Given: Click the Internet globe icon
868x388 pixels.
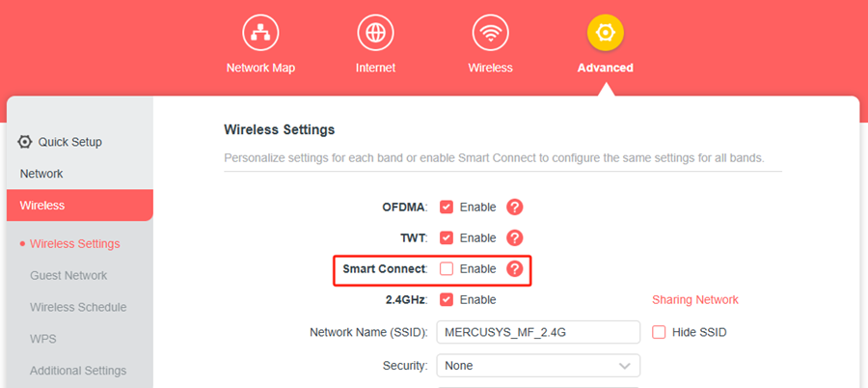Looking at the screenshot, I should coord(375,33).
